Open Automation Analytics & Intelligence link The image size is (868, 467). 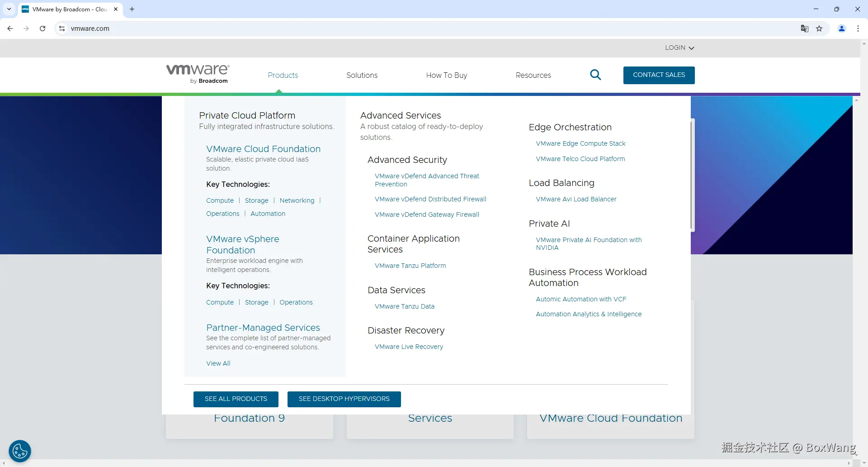point(589,314)
